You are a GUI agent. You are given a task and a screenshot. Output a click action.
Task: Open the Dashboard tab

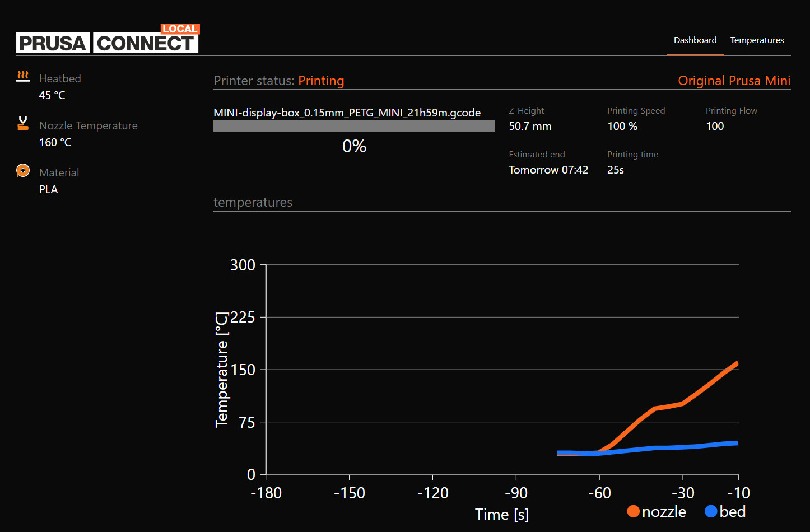[695, 40]
